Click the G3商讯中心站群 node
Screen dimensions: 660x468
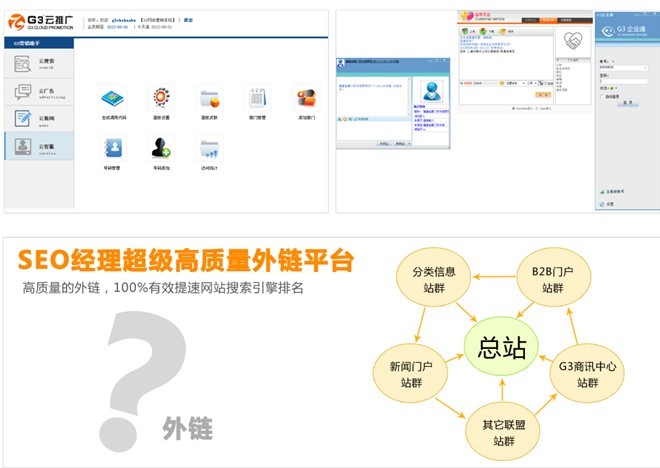587,374
